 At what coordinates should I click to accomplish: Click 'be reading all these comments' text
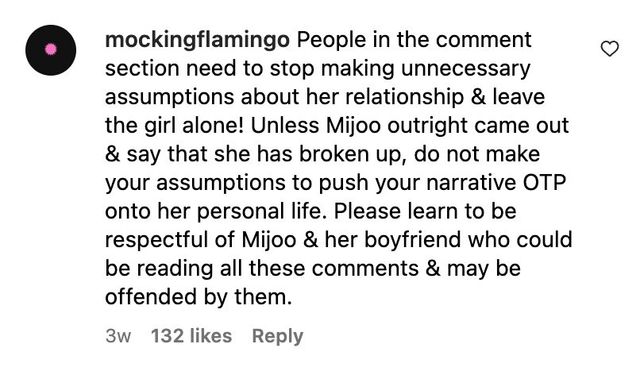(262, 268)
